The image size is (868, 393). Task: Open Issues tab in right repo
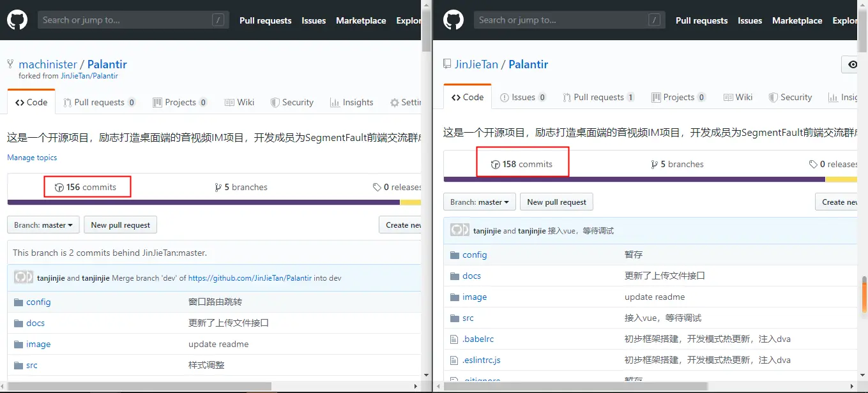point(523,97)
